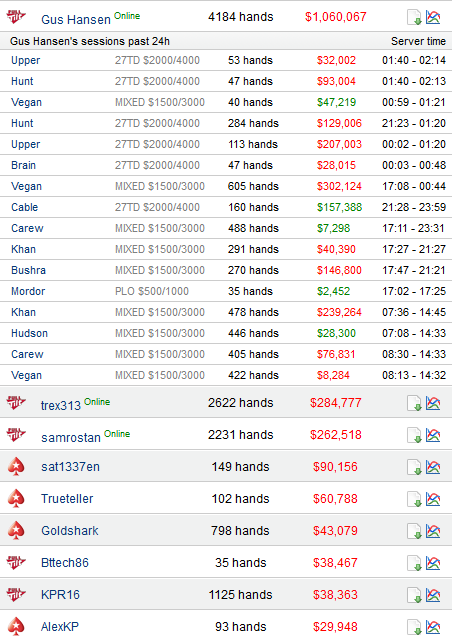Open the results graph icon for KPR16
Viewport: 452px width, 641px height.
pyautogui.click(x=433, y=595)
